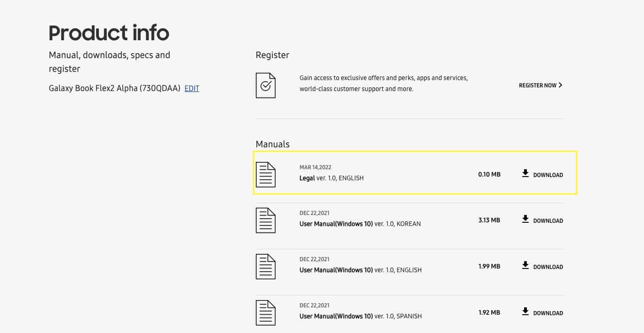Click DOWNLOAD text for Legal ver. 1.0
The height and width of the screenshot is (333, 644).
548,175
